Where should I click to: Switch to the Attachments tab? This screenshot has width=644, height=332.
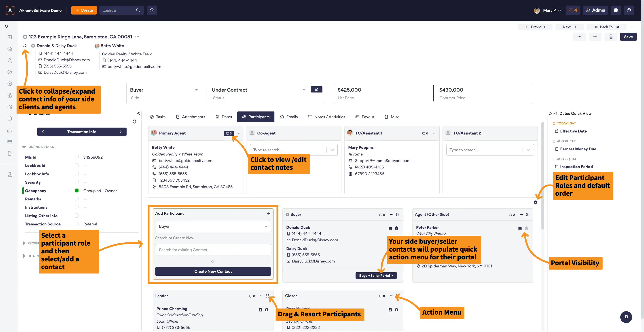point(191,117)
